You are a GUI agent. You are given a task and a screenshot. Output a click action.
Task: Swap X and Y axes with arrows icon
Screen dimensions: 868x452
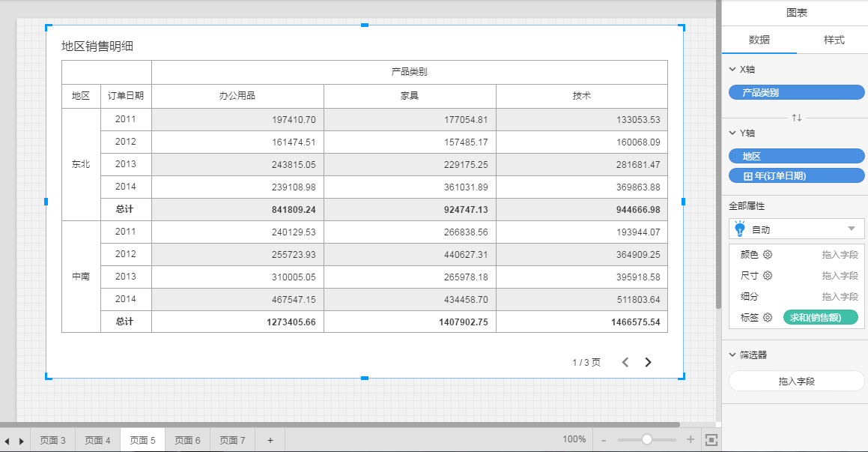[x=796, y=118]
